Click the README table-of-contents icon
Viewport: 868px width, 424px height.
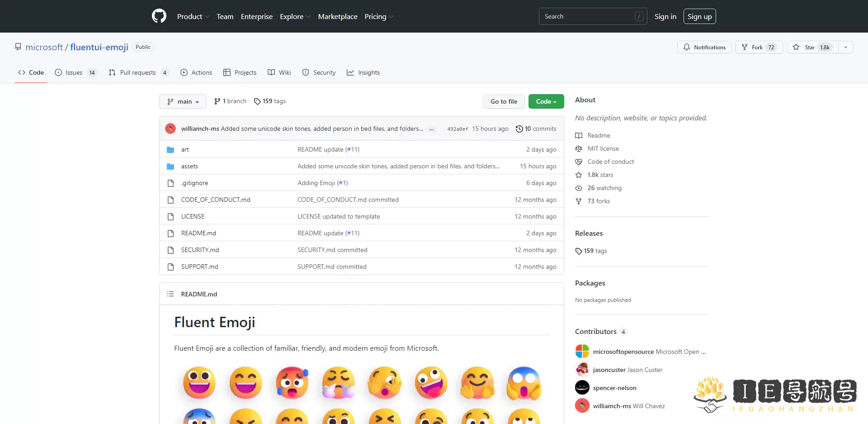(170, 294)
